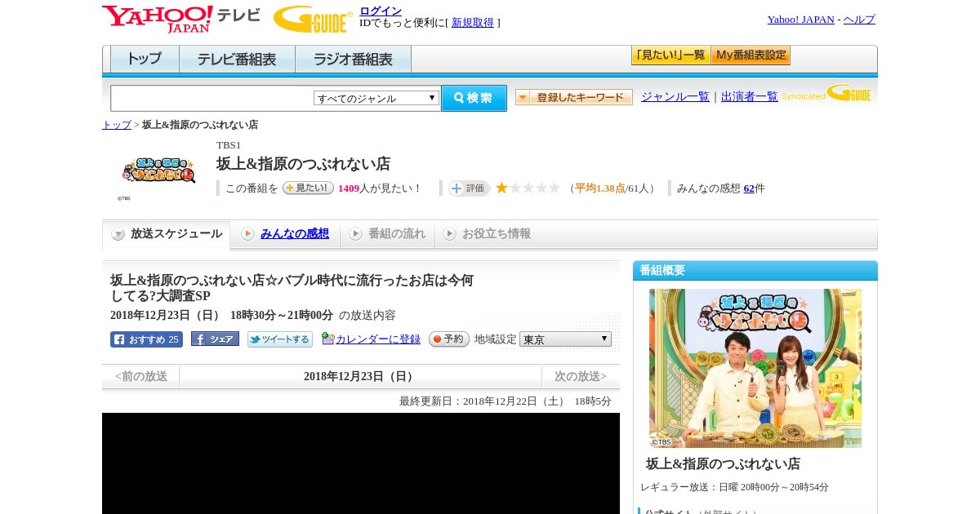The height and width of the screenshot is (514, 980).
Task: Open the お役立ち情報 tab
Action: [x=487, y=234]
